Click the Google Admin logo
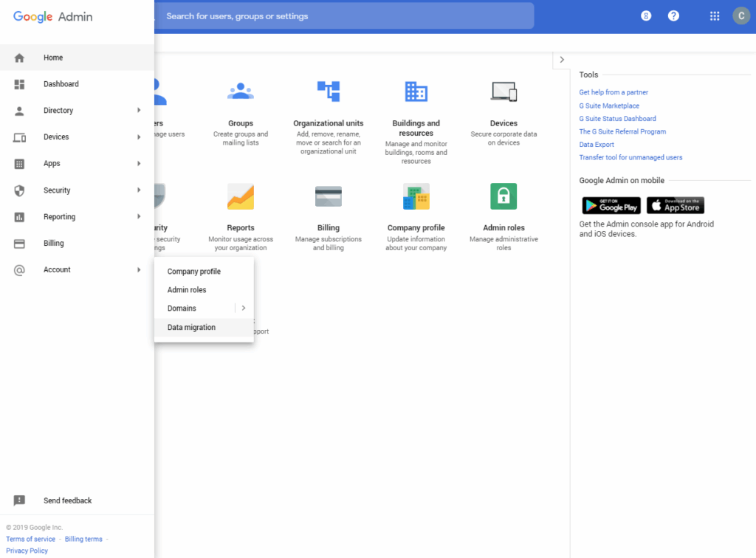 [x=53, y=16]
